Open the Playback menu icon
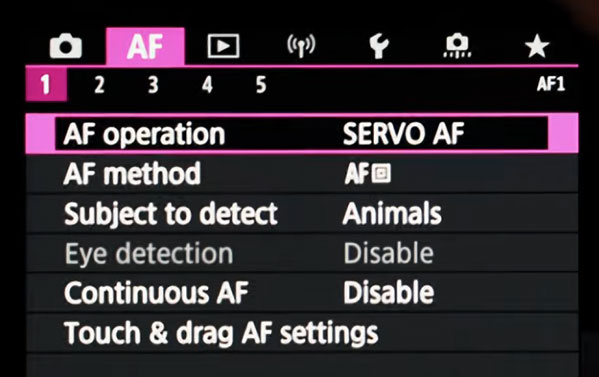This screenshot has height=377, width=599. tap(223, 46)
